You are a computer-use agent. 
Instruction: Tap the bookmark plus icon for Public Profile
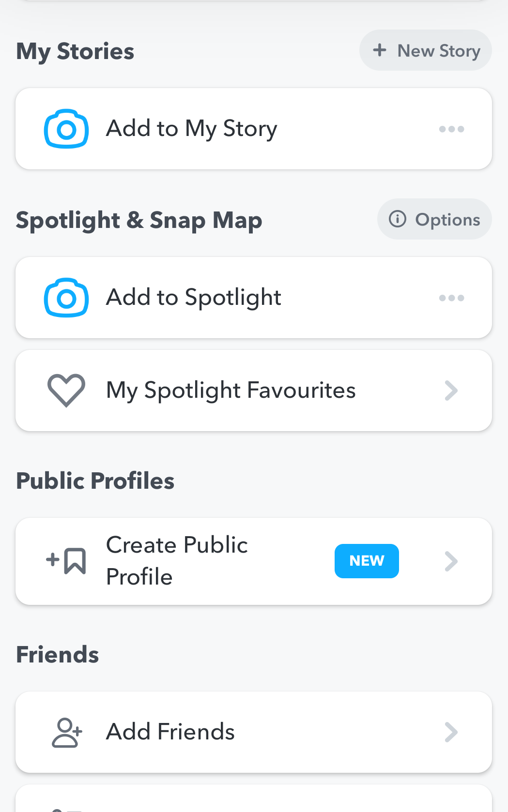(x=66, y=561)
